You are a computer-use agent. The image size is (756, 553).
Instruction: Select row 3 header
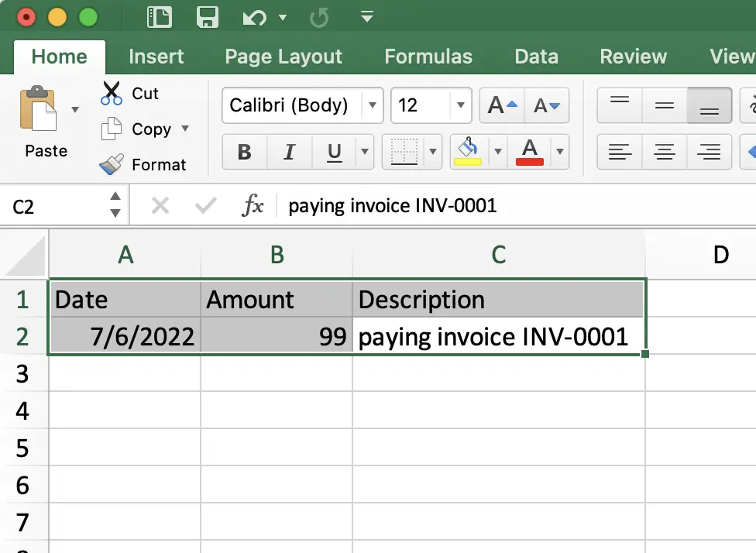(x=22, y=373)
